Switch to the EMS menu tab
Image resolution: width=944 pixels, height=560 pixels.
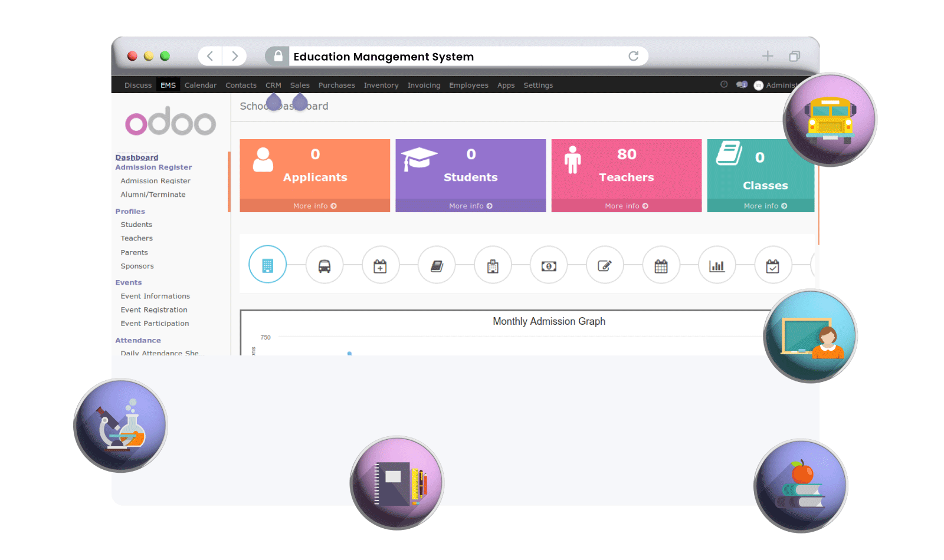click(x=168, y=85)
